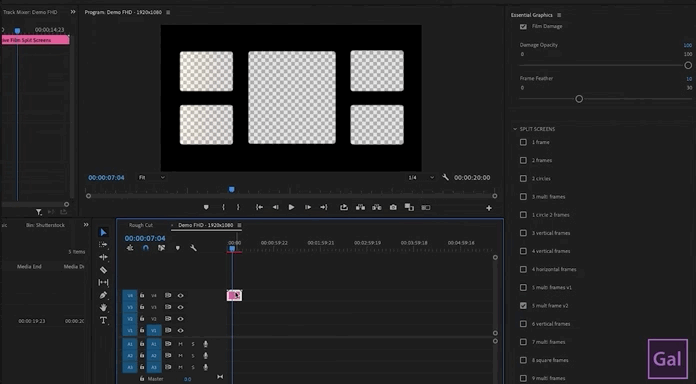Open the Fit zoom level dropdown
696x384 pixels.
(x=151, y=177)
